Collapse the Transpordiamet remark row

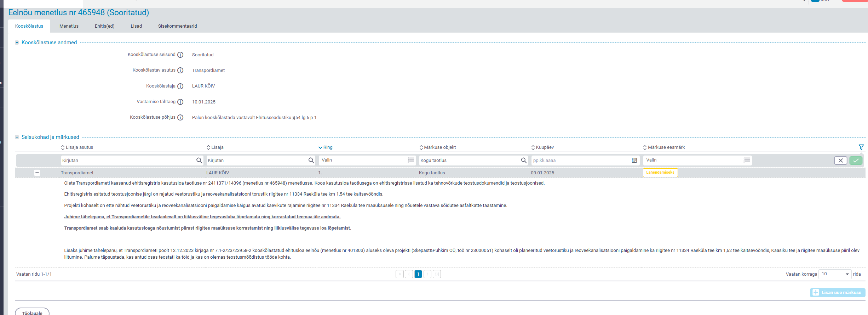click(37, 173)
